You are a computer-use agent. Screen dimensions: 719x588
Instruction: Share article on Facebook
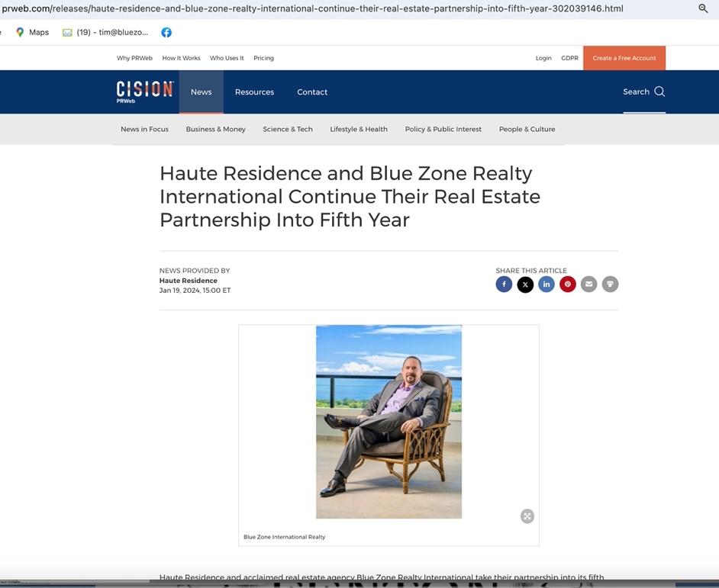point(504,284)
